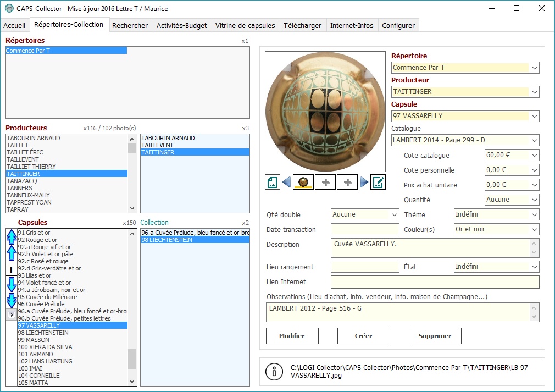Screen dimensions: 555x392
Task: Open the Vitrine de capsules tab
Action: tap(245, 25)
